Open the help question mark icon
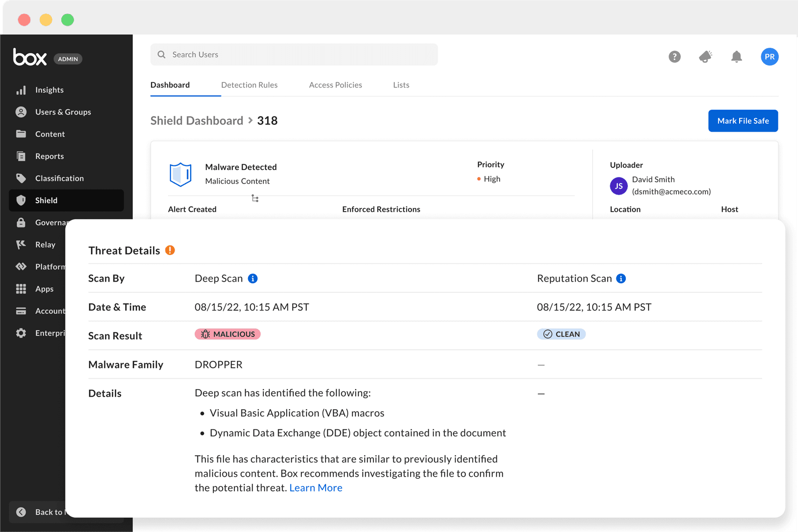Viewport: 798px width, 532px height. pyautogui.click(x=675, y=57)
